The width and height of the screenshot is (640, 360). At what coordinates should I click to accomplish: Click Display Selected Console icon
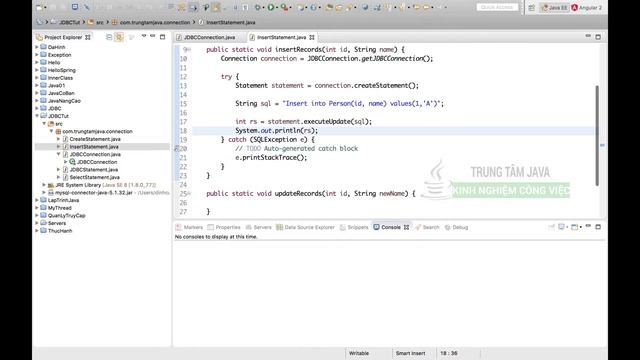point(562,227)
